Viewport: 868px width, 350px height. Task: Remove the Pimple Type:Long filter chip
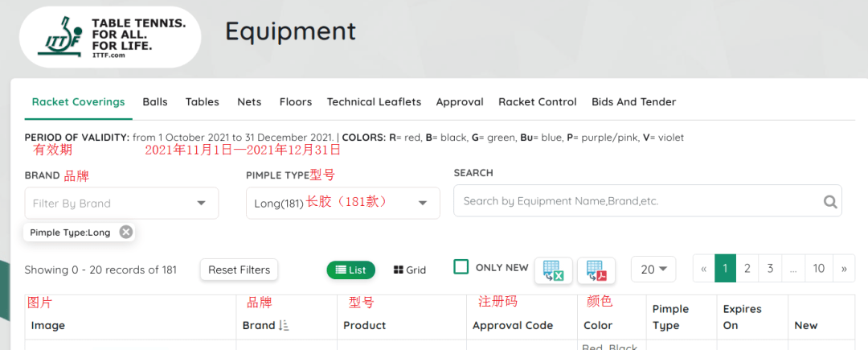(126, 232)
